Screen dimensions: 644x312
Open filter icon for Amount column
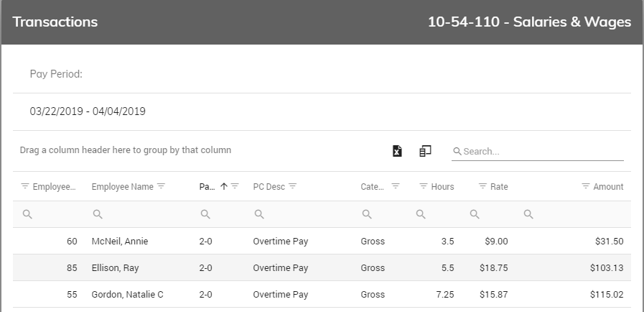coord(586,186)
